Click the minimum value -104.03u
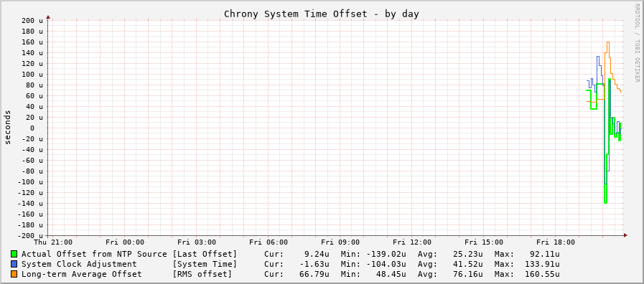 coord(386,264)
